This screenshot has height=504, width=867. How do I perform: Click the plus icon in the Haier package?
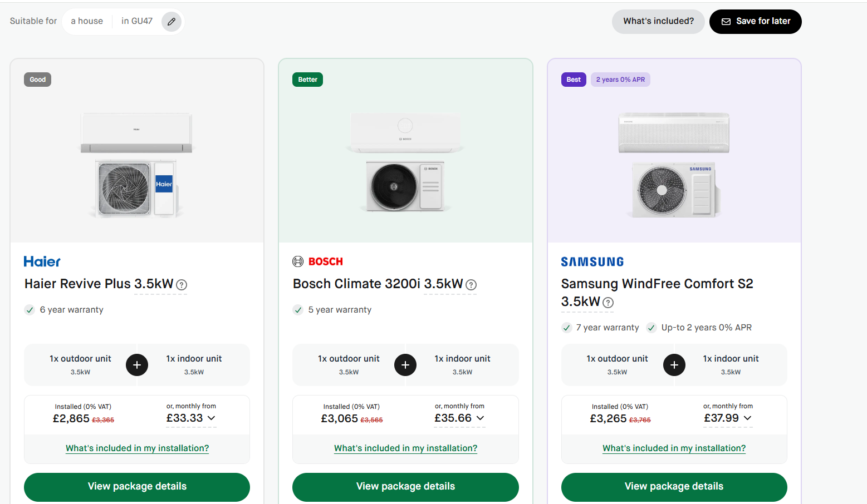click(137, 365)
